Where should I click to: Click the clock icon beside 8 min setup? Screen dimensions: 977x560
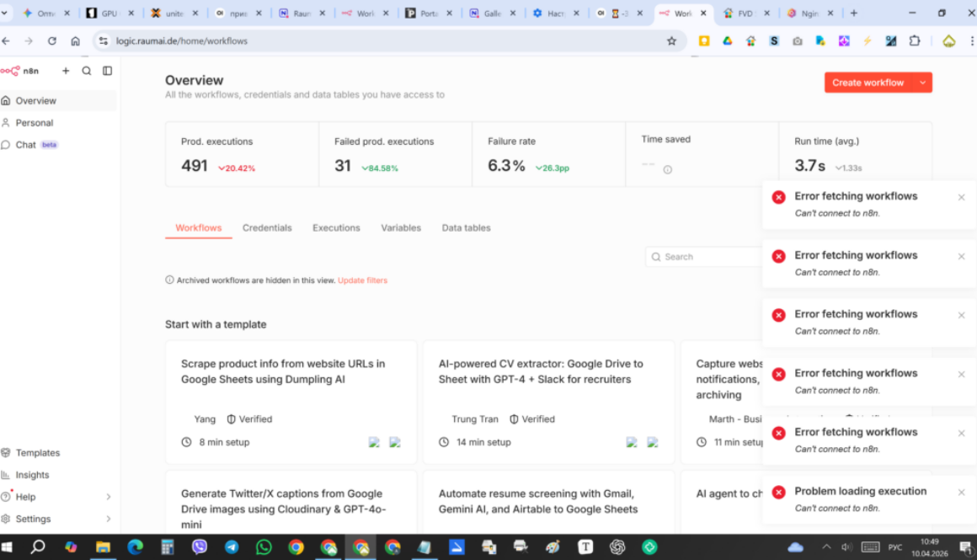point(186,442)
